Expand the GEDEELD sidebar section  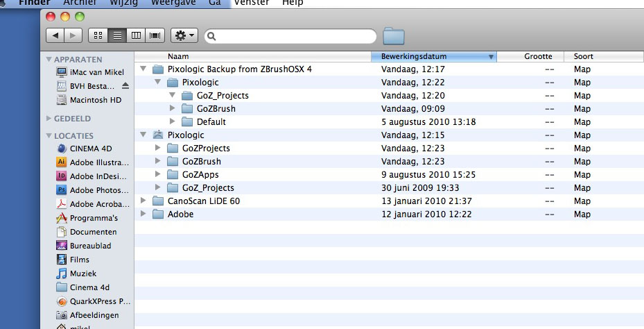tap(49, 119)
